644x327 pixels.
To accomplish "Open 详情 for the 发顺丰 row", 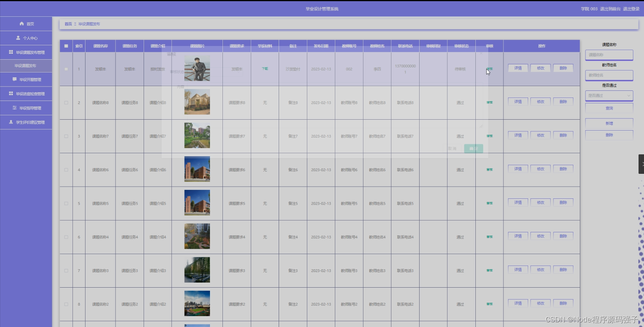I will (x=518, y=68).
